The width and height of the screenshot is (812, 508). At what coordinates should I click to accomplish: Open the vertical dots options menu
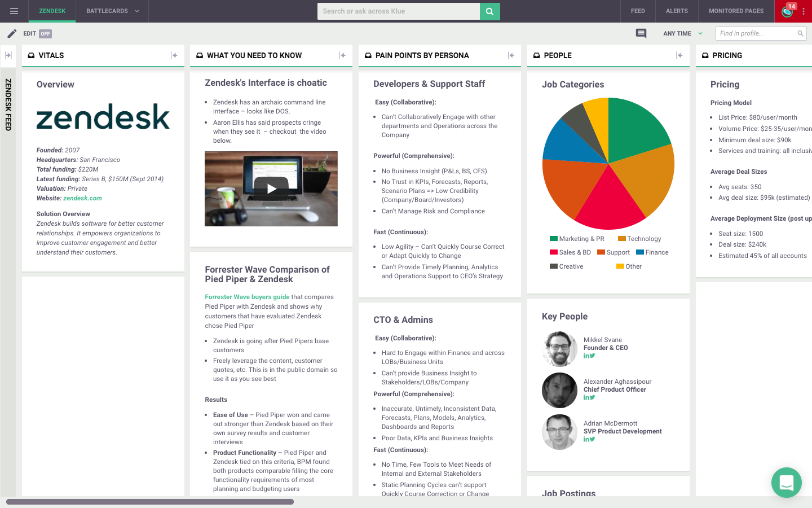coord(804,11)
